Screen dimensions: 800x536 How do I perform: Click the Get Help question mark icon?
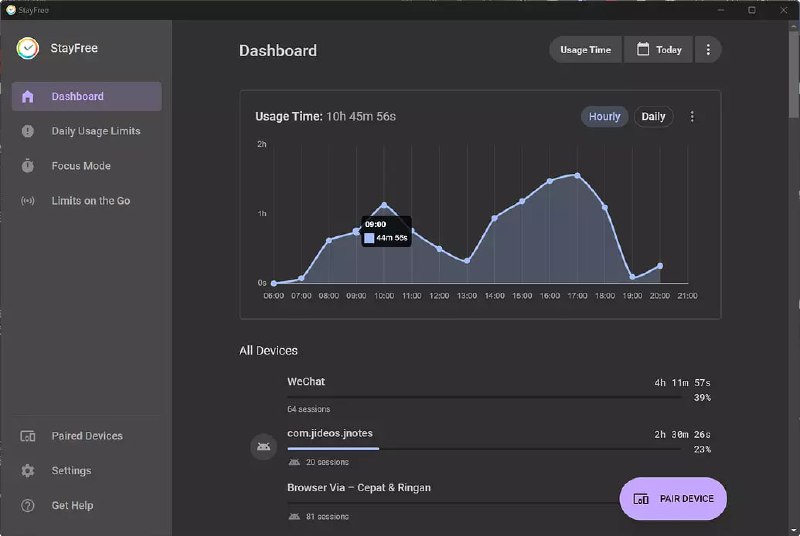pos(28,506)
